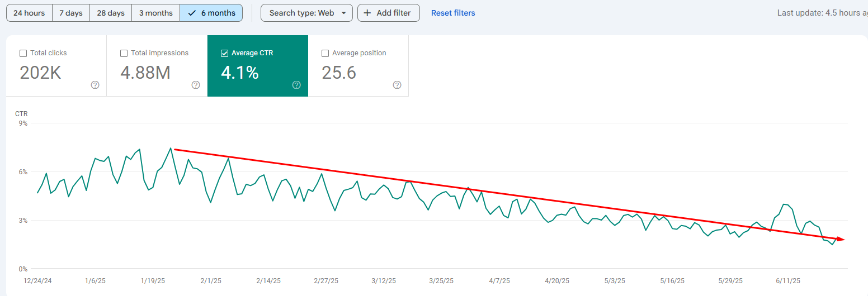Screen dimensions: 868x296
Task: Open help icon on Average position card
Action: coord(397,85)
